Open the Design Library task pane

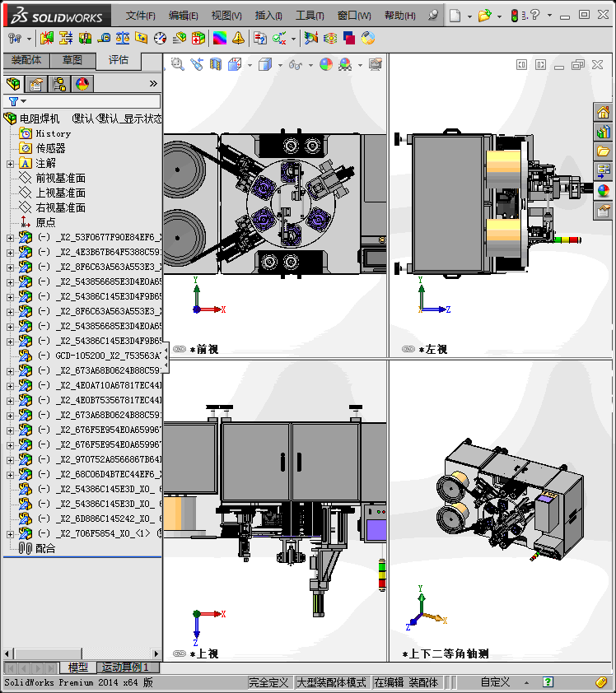pyautogui.click(x=603, y=132)
